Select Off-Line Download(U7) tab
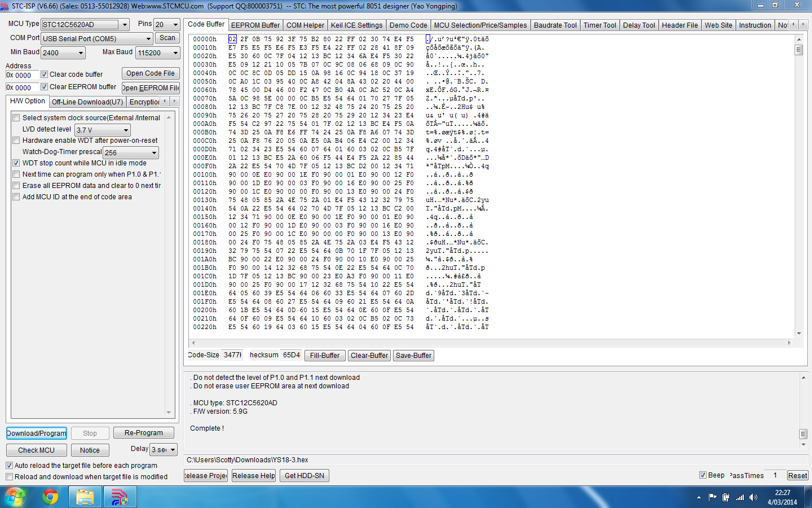812x508 pixels. pos(87,102)
